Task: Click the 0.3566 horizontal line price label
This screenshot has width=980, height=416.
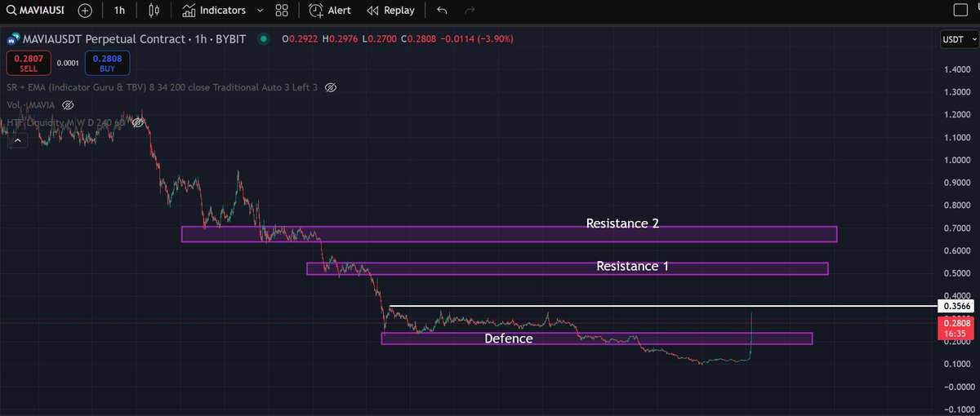Action: 957,306
